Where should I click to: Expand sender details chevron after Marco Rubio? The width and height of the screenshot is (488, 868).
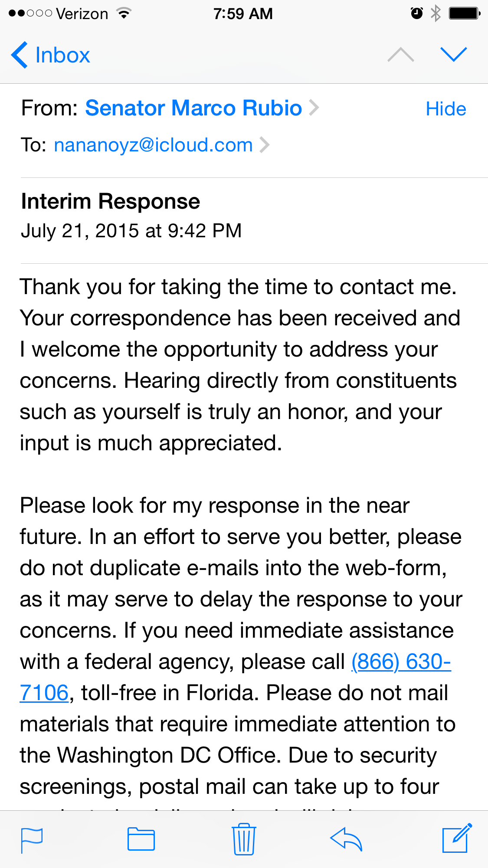(314, 108)
